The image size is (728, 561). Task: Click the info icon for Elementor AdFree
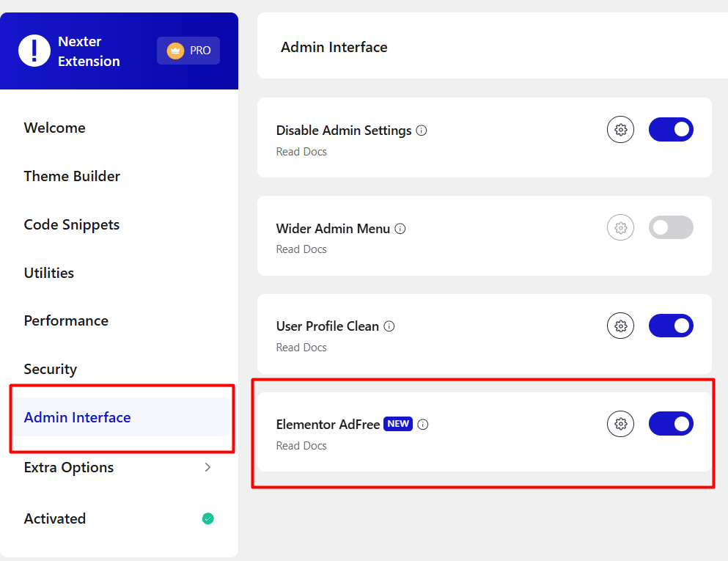[x=422, y=424]
